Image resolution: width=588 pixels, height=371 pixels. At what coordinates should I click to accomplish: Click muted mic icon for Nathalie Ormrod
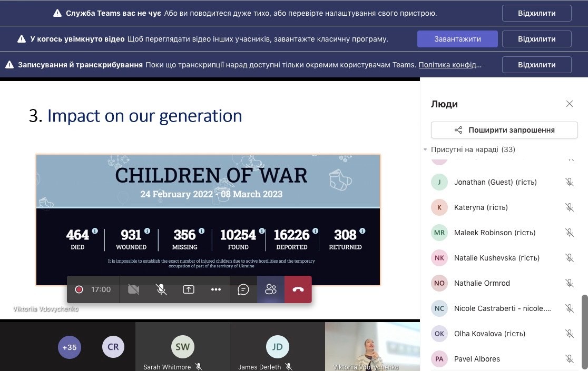[569, 283]
